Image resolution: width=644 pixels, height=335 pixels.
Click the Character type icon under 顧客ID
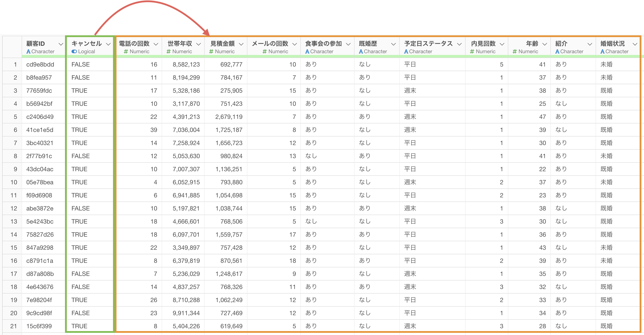pyautogui.click(x=29, y=51)
